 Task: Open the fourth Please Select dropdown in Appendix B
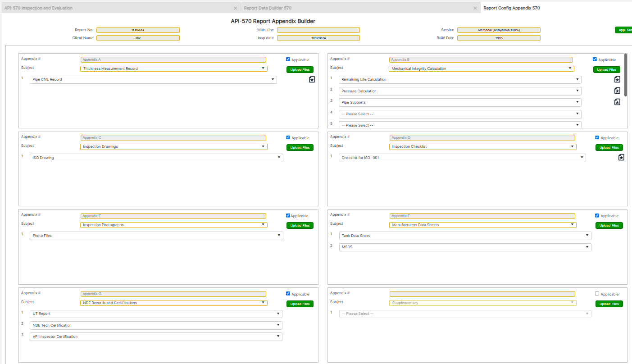tap(577, 114)
